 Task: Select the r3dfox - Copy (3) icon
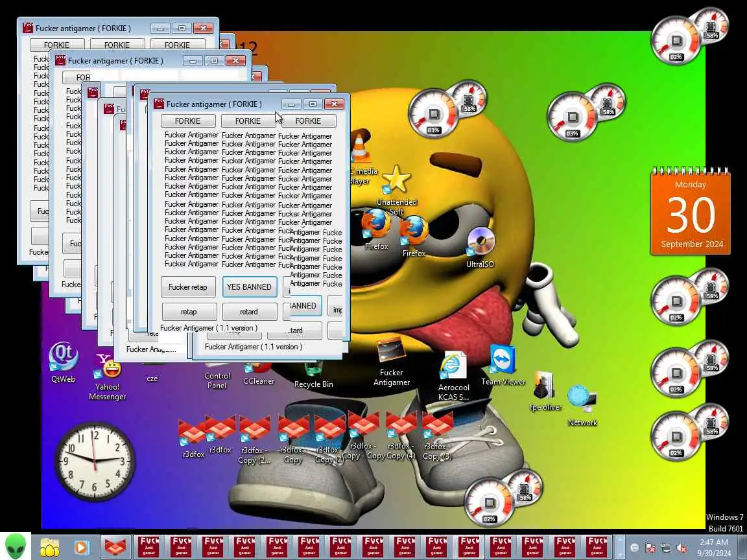pos(437,436)
